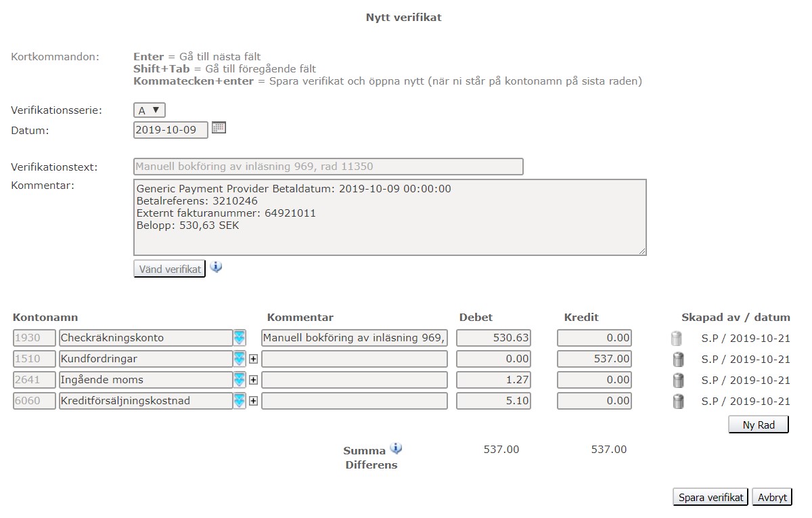Delete the Kreditförsäljningskostnad row via trash icon
812x518 pixels.
coord(677,402)
